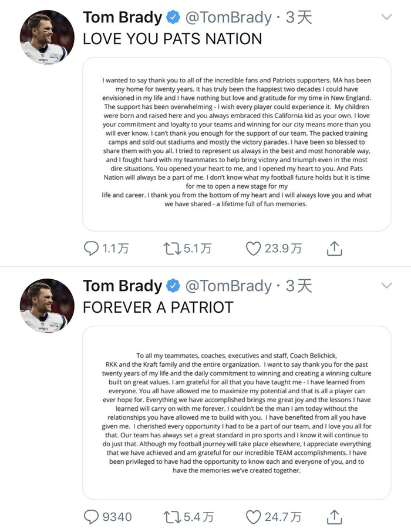411x532 pixels.
Task: Open the letter image addressed to teammates and coaches
Action: pos(237,412)
